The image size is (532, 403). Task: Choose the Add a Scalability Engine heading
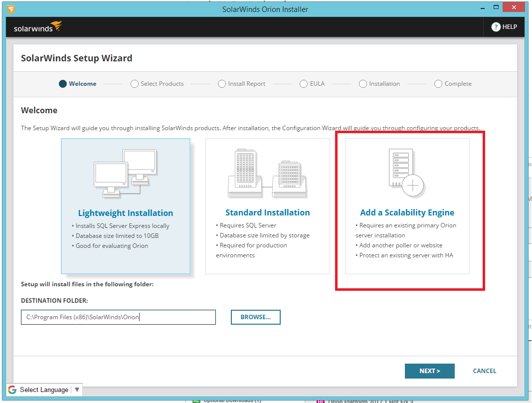pos(407,212)
